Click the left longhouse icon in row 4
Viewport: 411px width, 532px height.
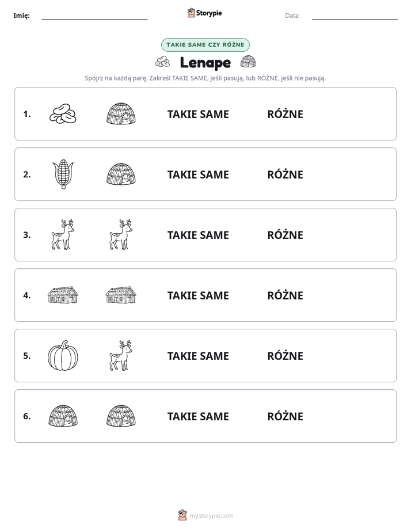(x=63, y=295)
